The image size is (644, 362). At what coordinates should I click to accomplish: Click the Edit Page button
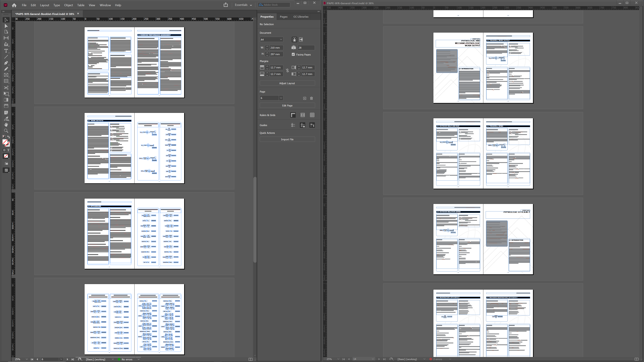(287, 105)
